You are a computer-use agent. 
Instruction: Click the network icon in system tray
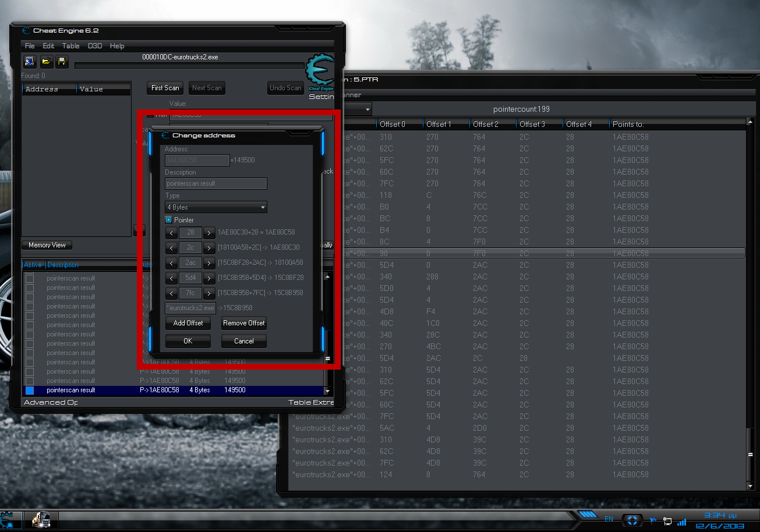point(667,521)
